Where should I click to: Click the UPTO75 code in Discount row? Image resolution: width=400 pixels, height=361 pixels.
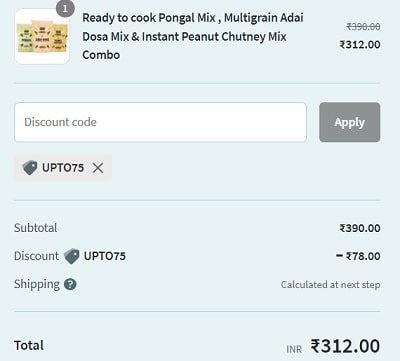[x=105, y=256]
